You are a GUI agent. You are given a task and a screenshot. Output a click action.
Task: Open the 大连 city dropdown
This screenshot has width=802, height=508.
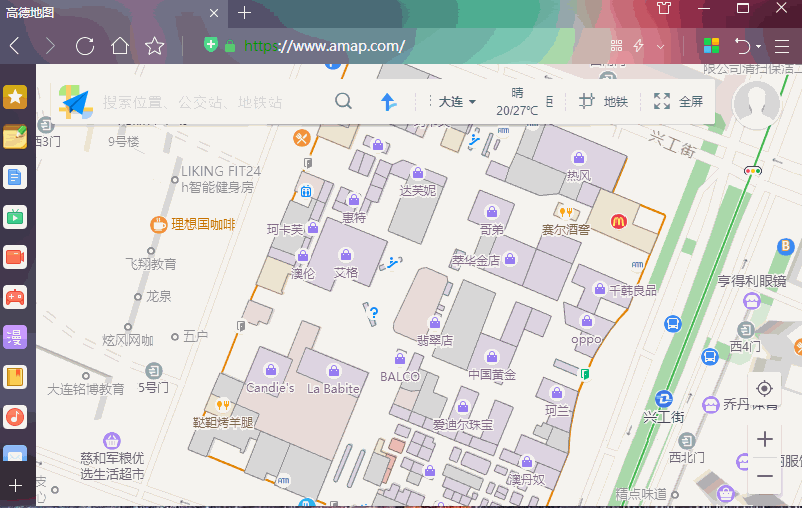pyautogui.click(x=457, y=102)
